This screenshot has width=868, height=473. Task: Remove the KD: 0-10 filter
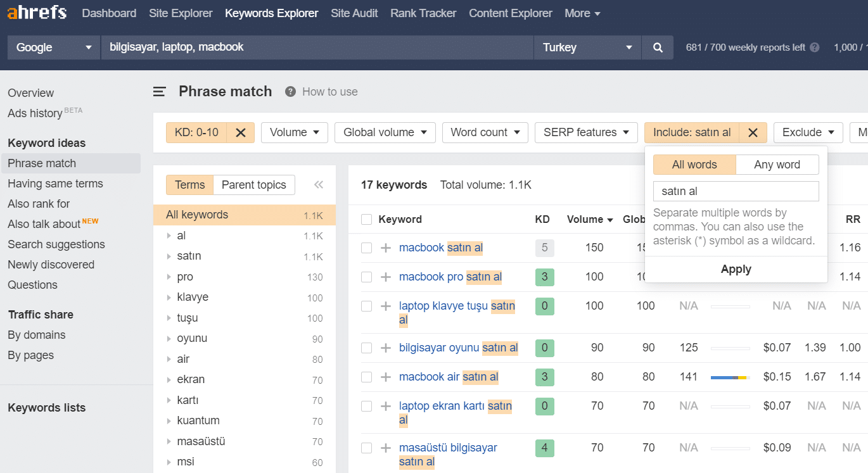click(241, 132)
